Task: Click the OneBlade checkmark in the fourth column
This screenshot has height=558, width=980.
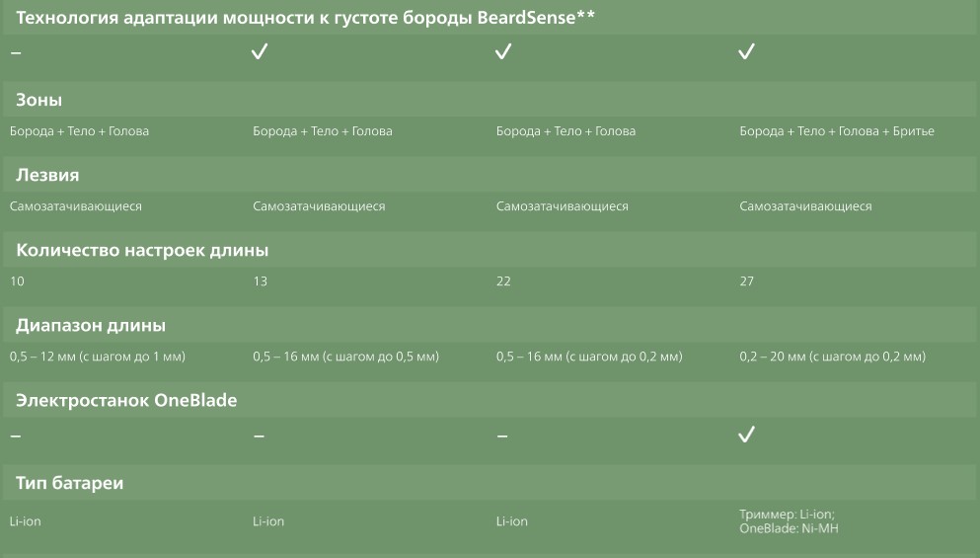Action: click(747, 434)
